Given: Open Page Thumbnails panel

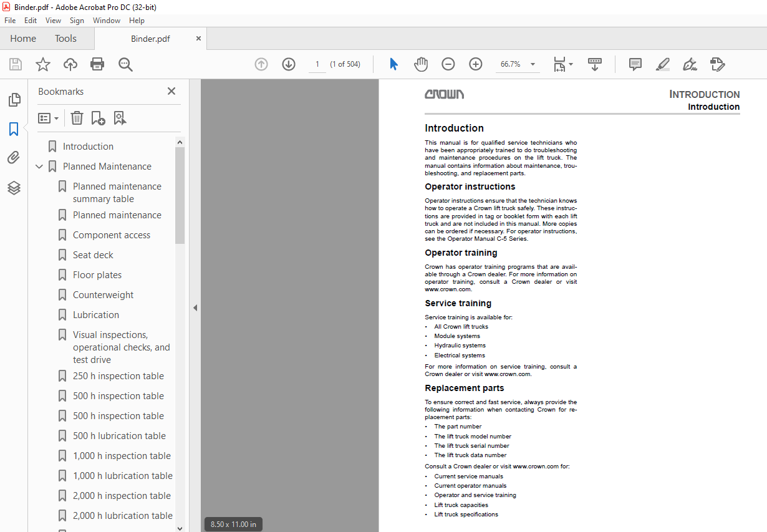Looking at the screenshot, I should [14, 100].
